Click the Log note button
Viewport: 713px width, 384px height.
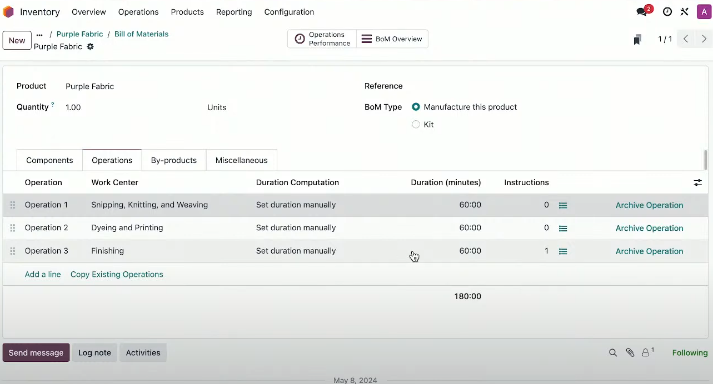click(x=95, y=353)
